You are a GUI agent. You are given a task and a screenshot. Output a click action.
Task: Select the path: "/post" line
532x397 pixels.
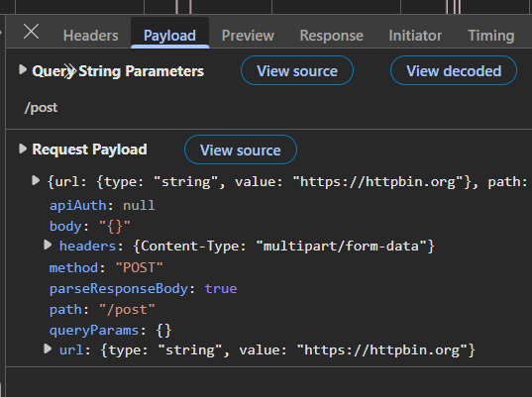102,310
